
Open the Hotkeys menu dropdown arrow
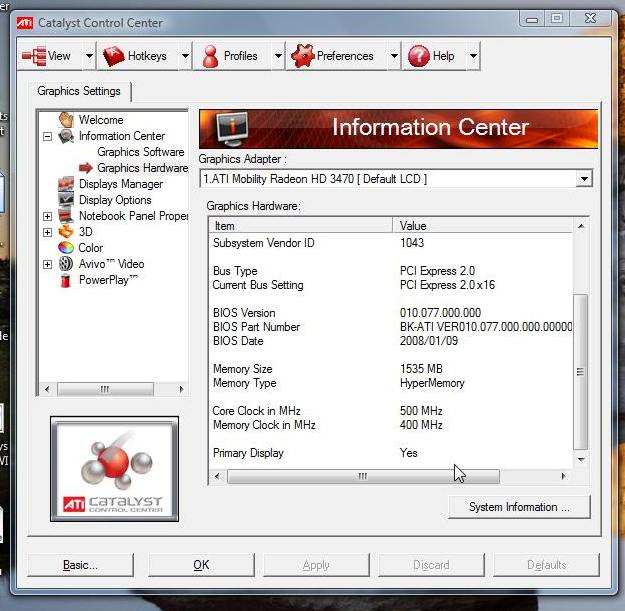(185, 57)
